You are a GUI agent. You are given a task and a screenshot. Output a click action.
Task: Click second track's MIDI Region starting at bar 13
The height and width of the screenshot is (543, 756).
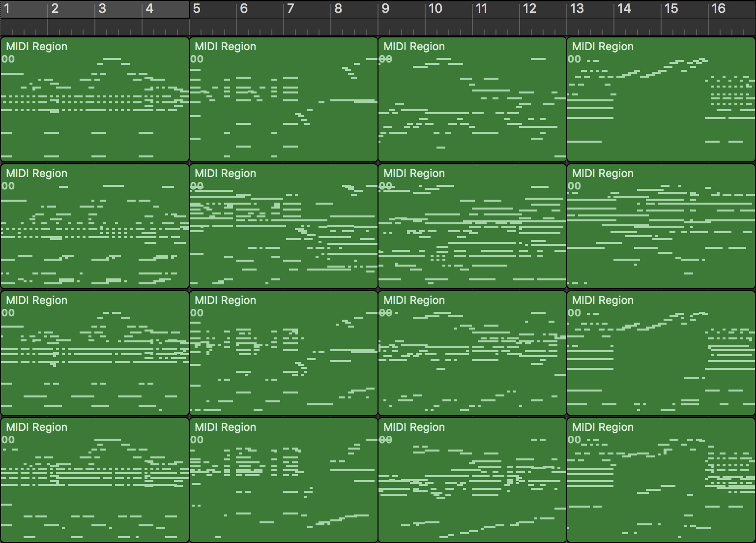(x=661, y=226)
